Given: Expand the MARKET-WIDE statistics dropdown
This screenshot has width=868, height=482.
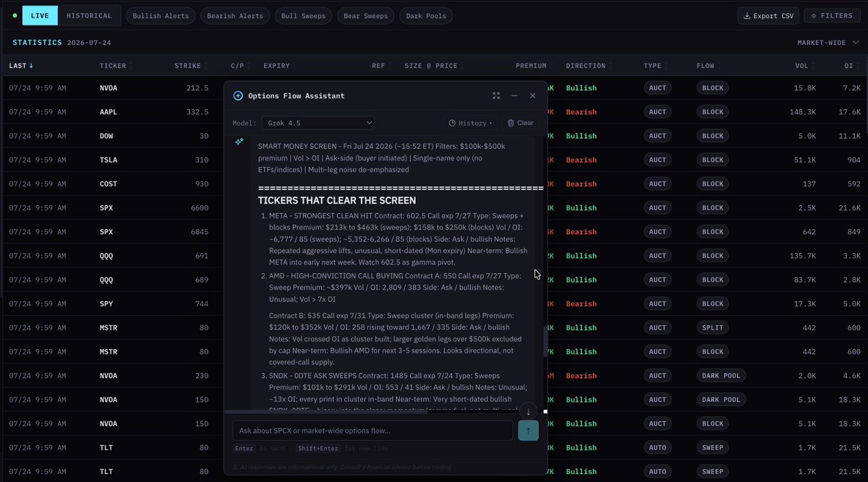Looking at the screenshot, I should (x=827, y=43).
